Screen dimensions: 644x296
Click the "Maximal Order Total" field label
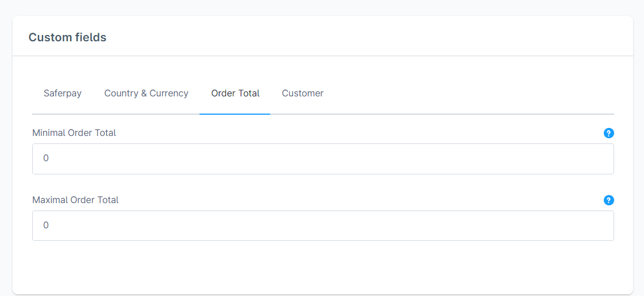[x=75, y=200]
